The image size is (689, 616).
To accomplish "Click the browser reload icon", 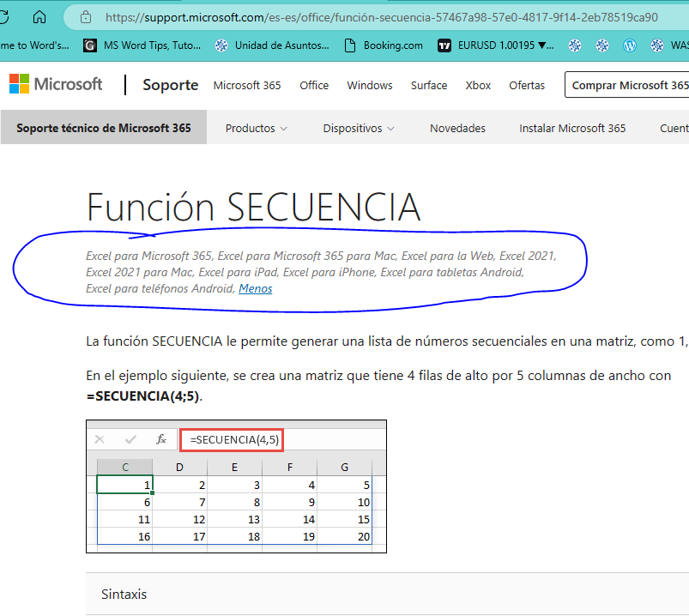I will click(x=3, y=17).
